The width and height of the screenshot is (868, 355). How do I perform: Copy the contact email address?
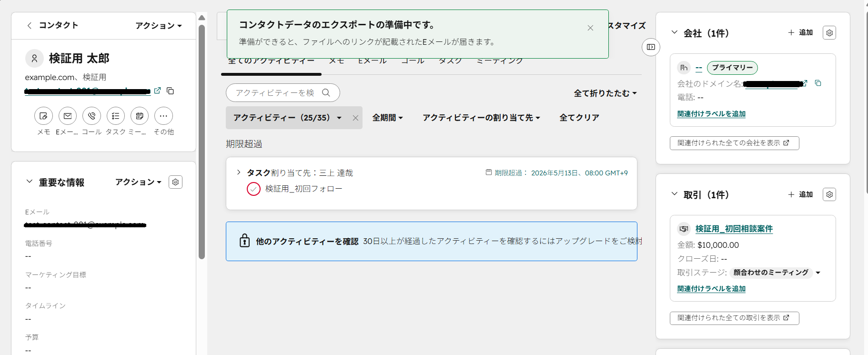pyautogui.click(x=170, y=91)
